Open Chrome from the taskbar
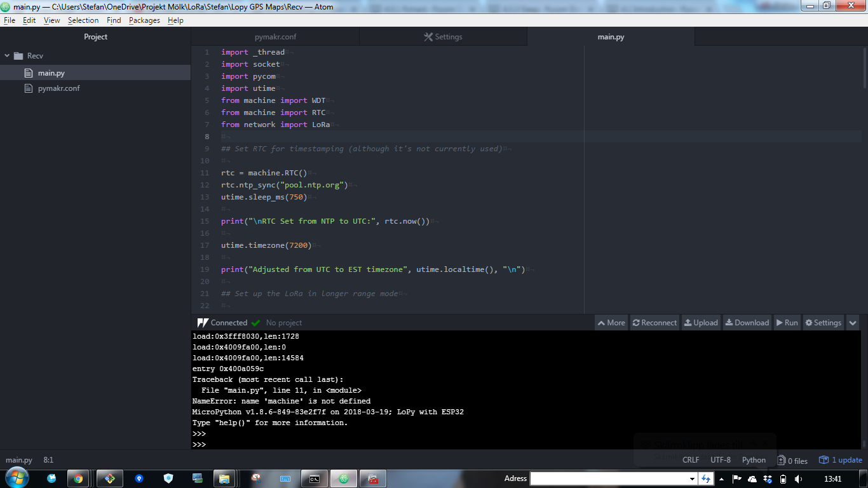The width and height of the screenshot is (868, 488). pyautogui.click(x=78, y=478)
